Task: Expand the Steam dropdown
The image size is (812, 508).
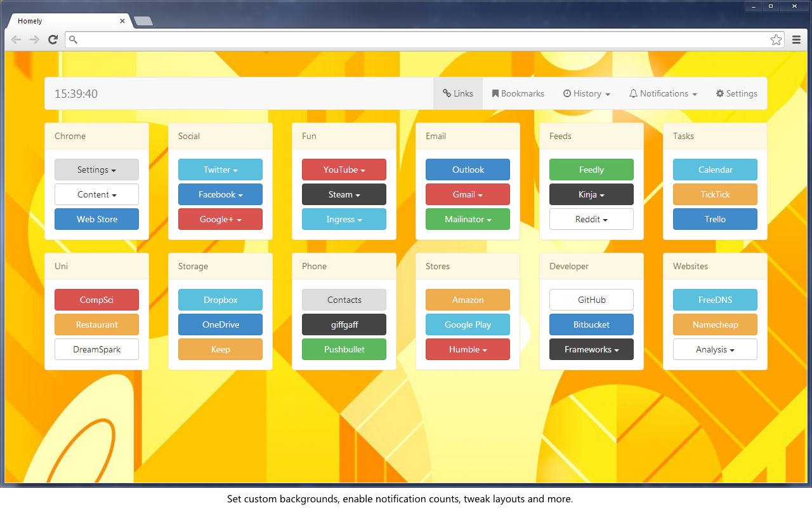Action: pyautogui.click(x=344, y=194)
